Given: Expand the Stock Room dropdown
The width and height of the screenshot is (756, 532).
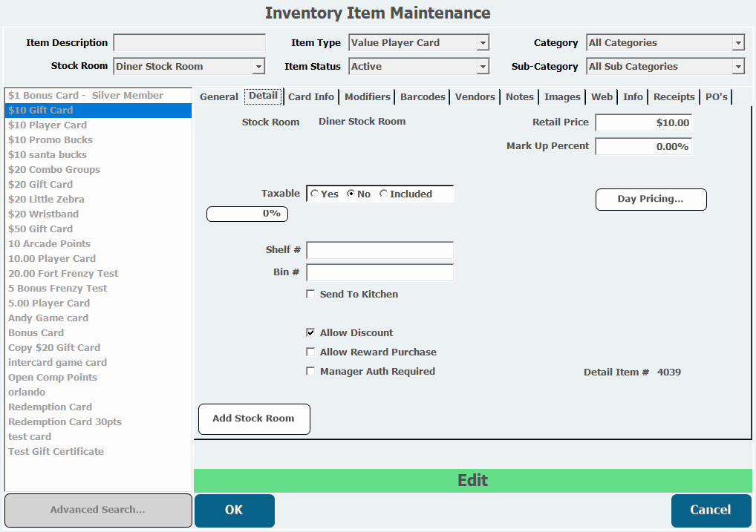Looking at the screenshot, I should pyautogui.click(x=258, y=67).
